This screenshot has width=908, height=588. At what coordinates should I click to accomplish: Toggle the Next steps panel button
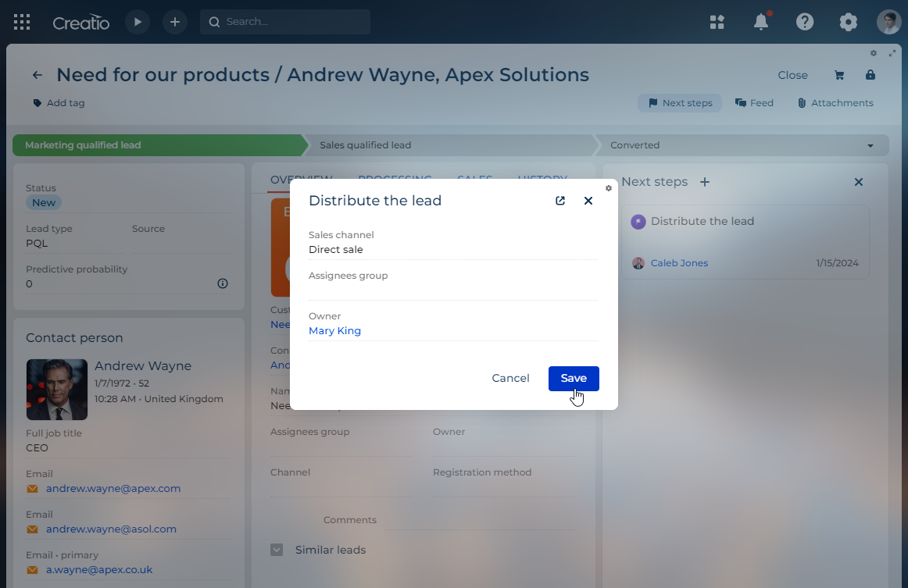point(680,103)
